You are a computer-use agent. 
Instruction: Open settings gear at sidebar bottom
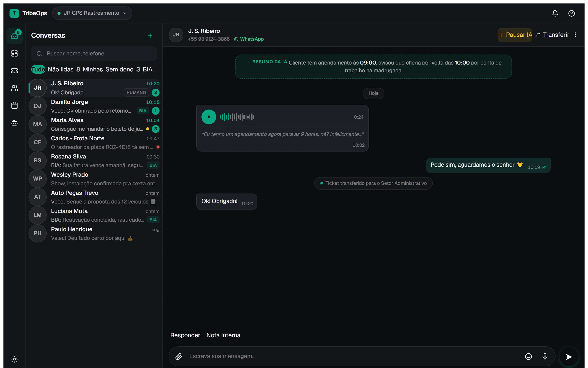coord(14,359)
